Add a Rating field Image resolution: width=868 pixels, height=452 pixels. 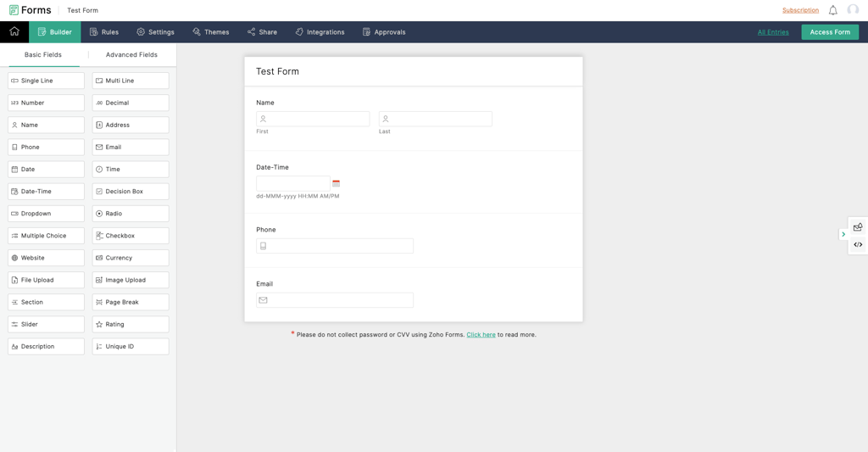click(131, 324)
